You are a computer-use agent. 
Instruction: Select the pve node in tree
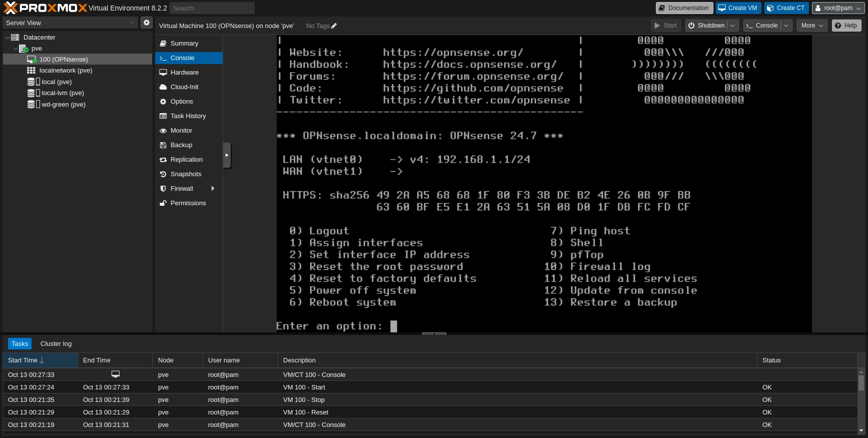point(37,49)
